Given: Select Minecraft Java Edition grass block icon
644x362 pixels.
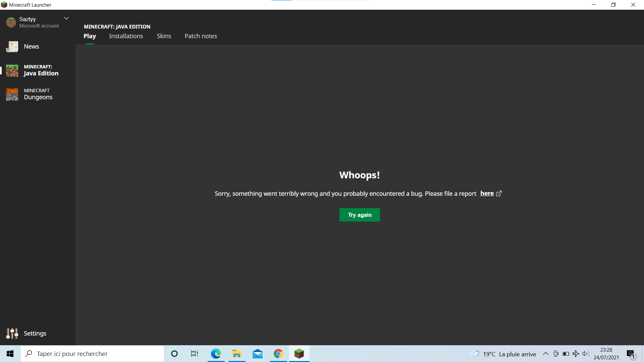Looking at the screenshot, I should coord(12,70).
